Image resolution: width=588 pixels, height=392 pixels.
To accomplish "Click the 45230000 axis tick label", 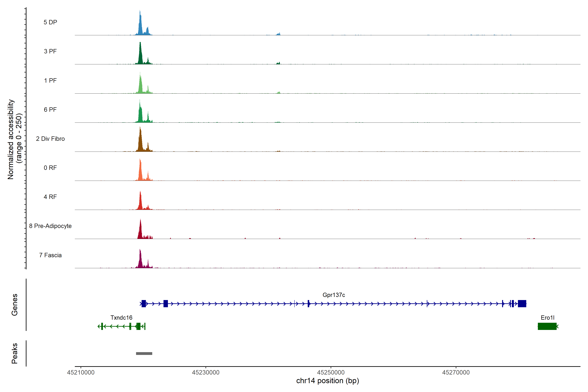I will [205, 372].
